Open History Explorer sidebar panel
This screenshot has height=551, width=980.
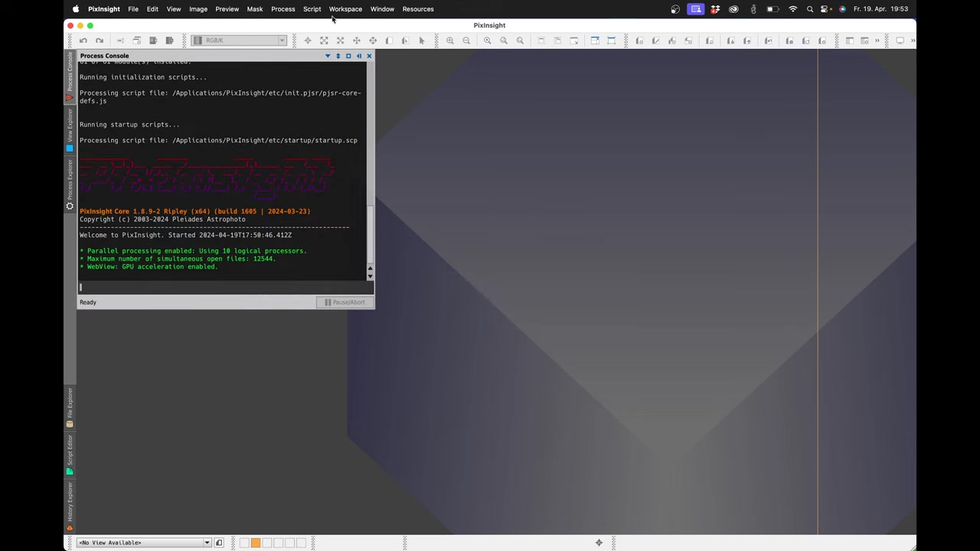tap(70, 505)
